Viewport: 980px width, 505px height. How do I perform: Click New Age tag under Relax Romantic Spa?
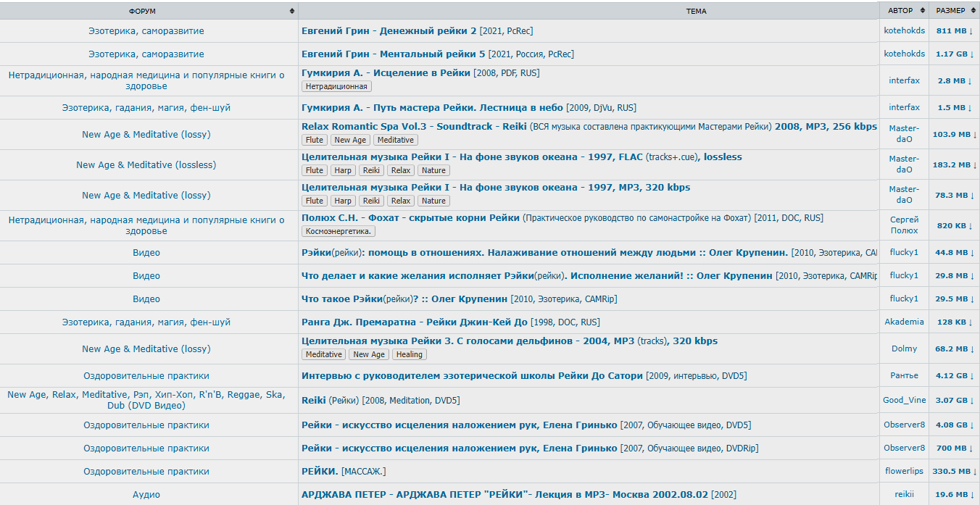pyautogui.click(x=351, y=140)
